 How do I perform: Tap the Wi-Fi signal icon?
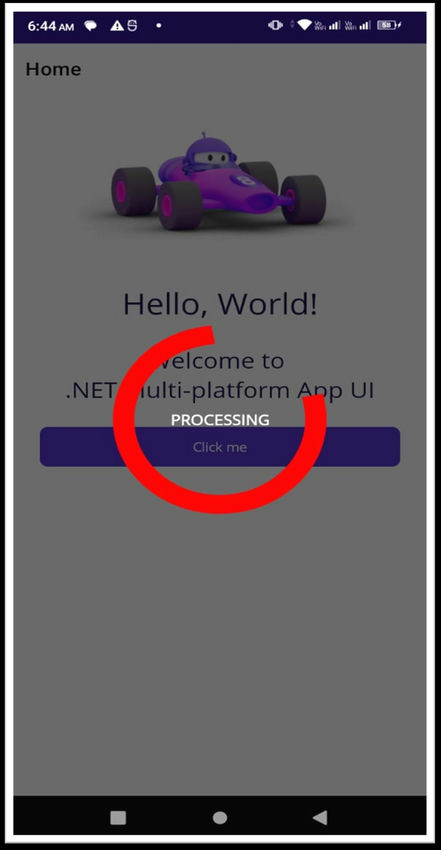point(305,25)
